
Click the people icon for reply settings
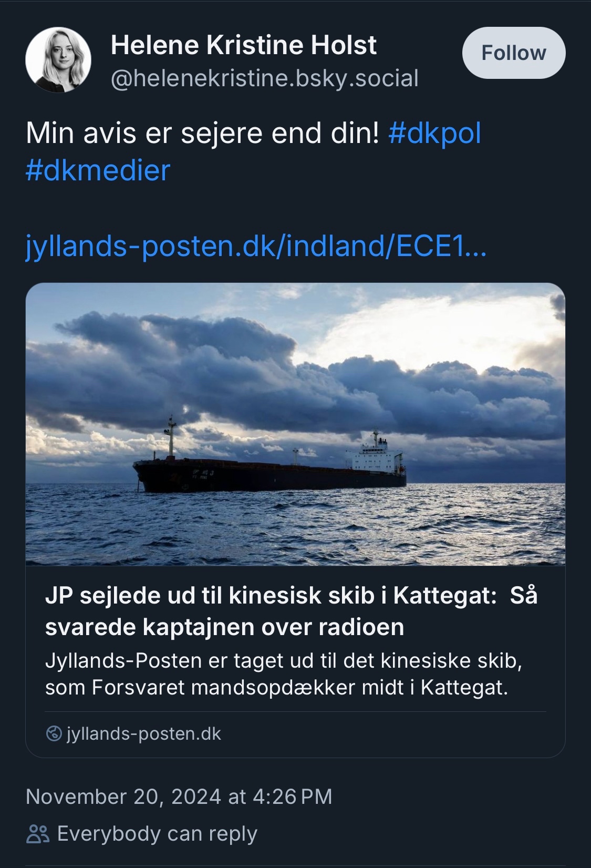[38, 834]
